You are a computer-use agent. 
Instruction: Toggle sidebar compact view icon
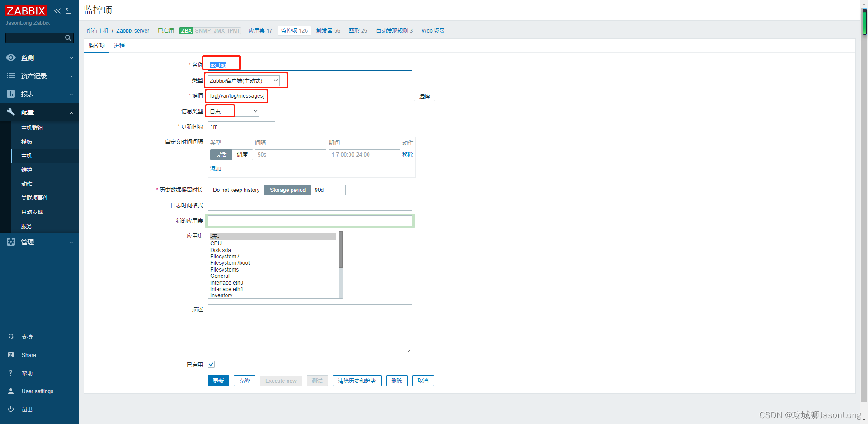(68, 11)
